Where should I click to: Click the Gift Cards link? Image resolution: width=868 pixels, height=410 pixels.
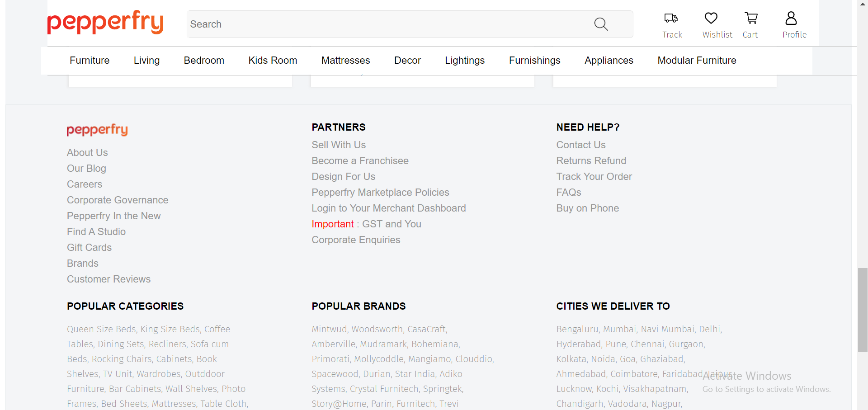point(89,247)
